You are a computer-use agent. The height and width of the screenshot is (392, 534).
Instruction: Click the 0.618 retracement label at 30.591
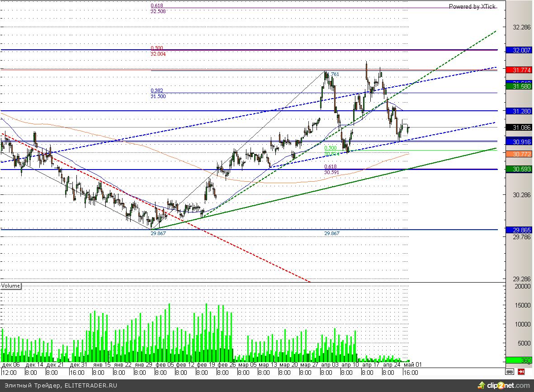[331, 166]
